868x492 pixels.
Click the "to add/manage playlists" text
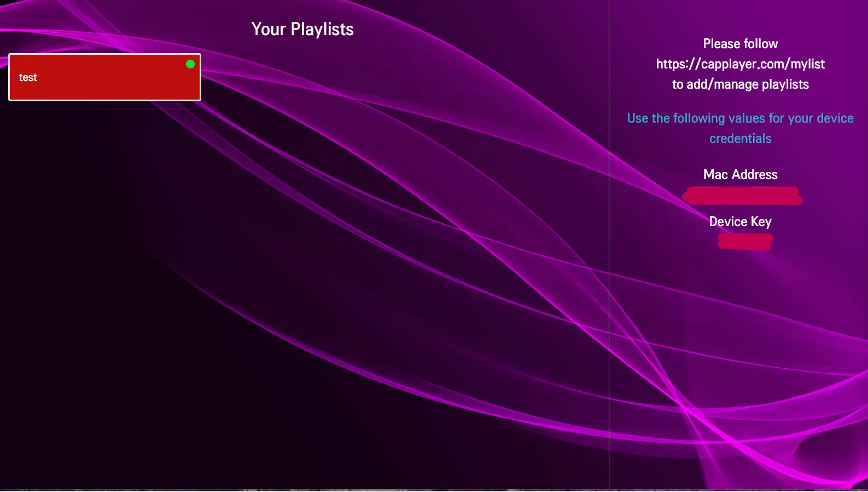pos(740,84)
